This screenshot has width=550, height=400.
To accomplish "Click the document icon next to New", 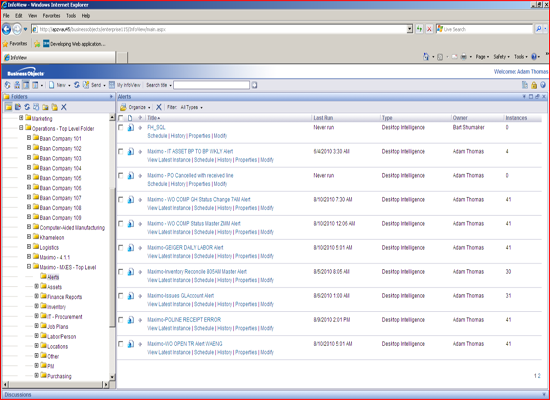I will tap(52, 85).
